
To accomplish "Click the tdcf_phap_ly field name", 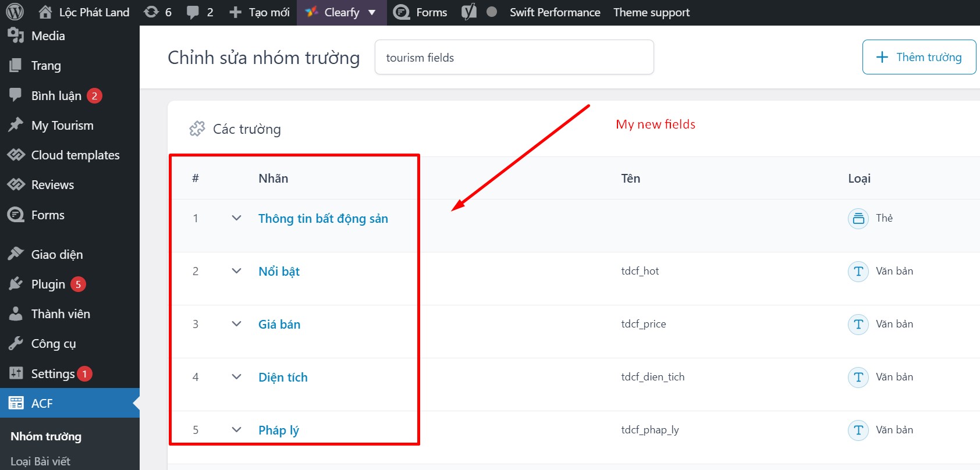I will [x=650, y=430].
